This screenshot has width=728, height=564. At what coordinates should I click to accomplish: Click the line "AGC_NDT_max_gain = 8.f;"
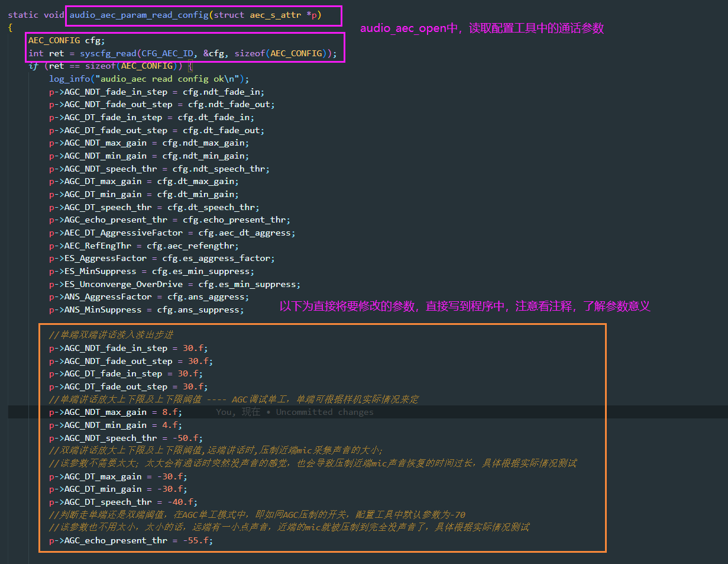[115, 412]
